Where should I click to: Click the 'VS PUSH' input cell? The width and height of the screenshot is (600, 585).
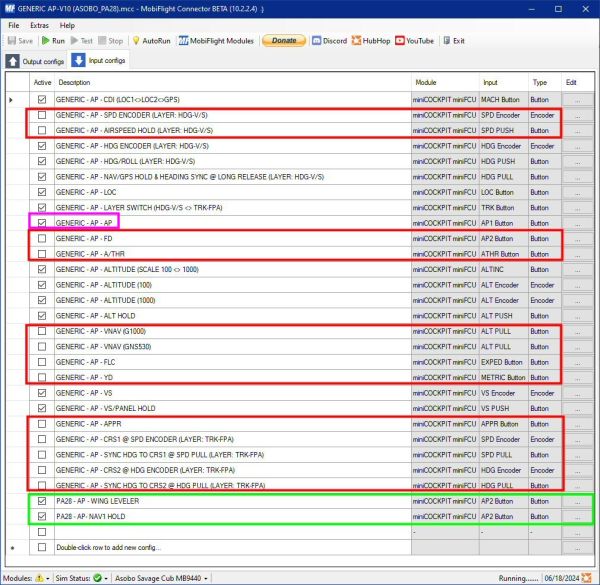[x=504, y=408]
